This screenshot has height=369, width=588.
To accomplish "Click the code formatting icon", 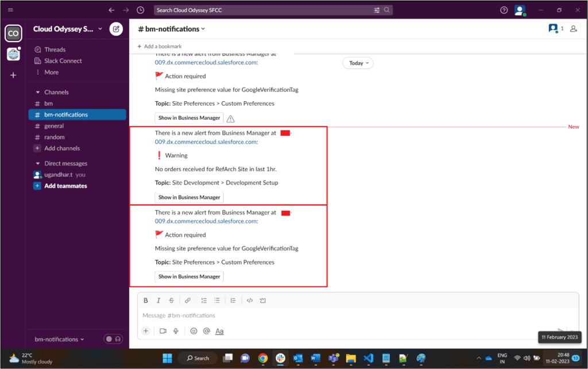I will click(x=249, y=300).
